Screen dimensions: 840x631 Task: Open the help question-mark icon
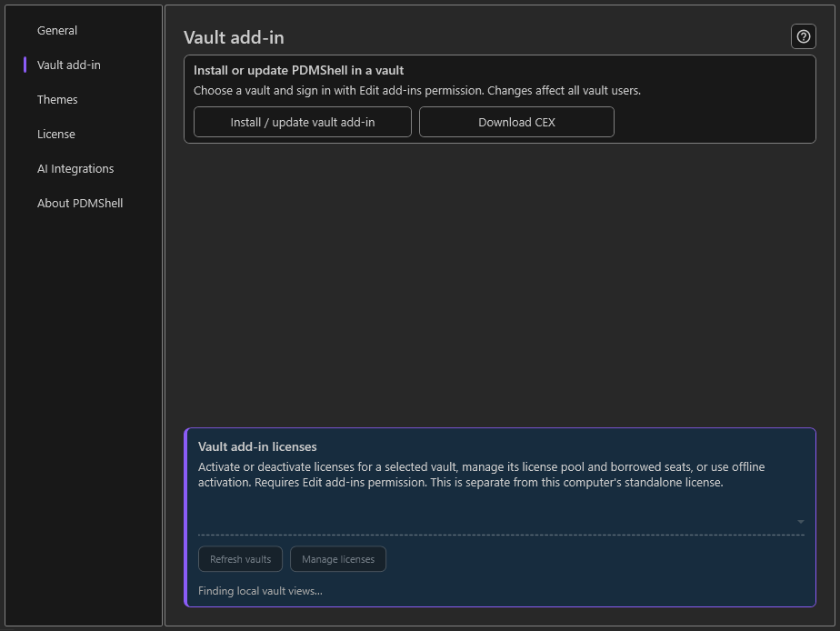(803, 36)
